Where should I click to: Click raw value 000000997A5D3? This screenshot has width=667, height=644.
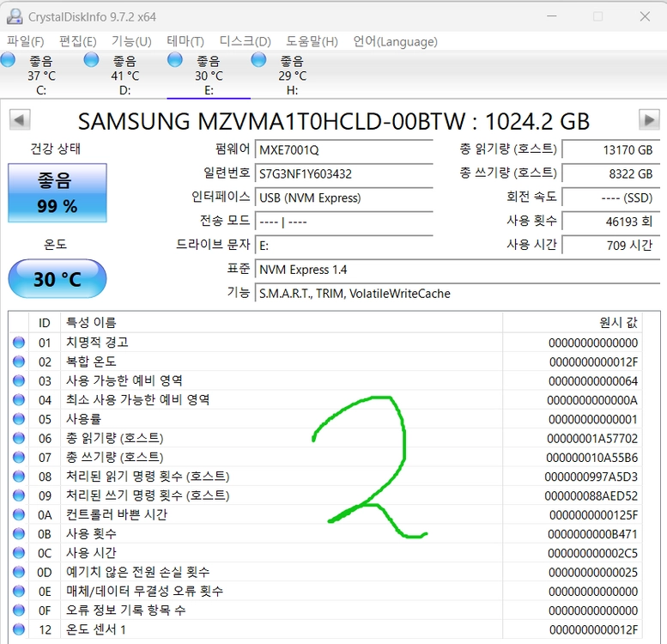pos(591,477)
